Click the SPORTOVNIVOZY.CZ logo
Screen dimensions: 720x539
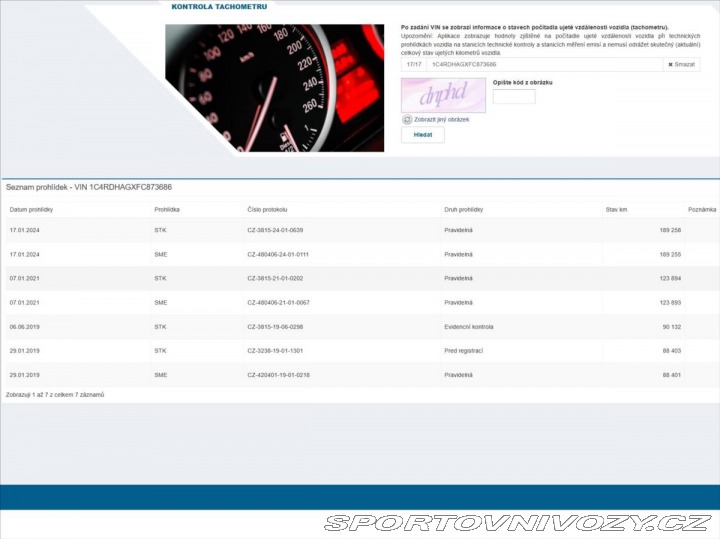[517, 523]
